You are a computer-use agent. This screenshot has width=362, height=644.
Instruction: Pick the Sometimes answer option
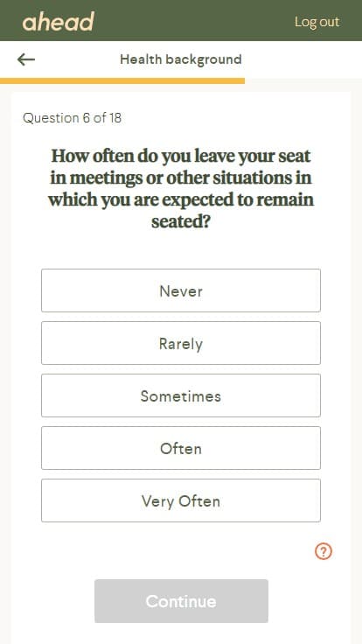coord(181,395)
